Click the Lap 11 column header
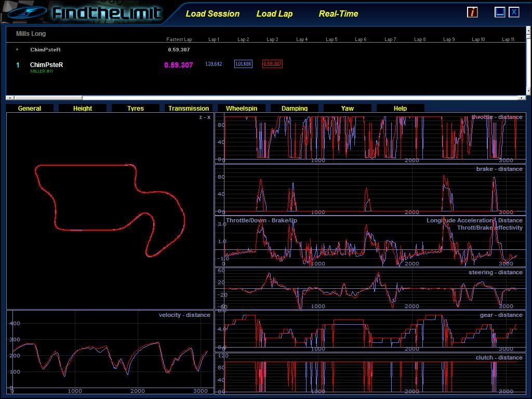The width and height of the screenshot is (532, 399). (508, 39)
